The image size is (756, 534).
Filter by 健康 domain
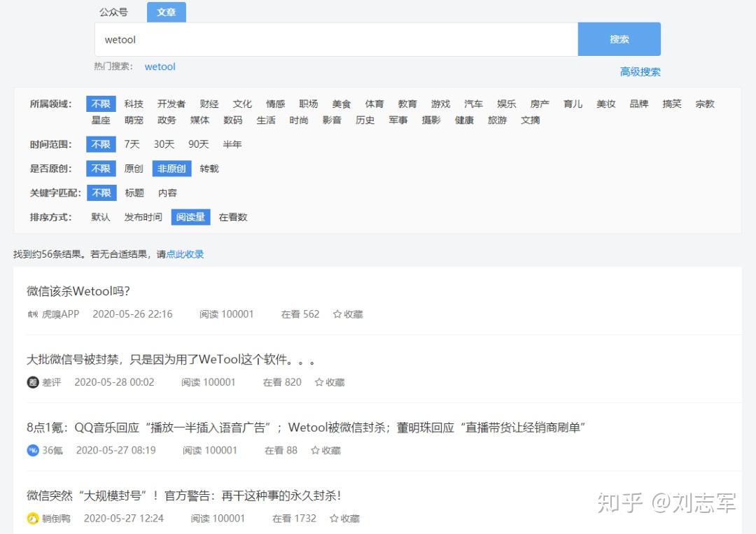[464, 120]
